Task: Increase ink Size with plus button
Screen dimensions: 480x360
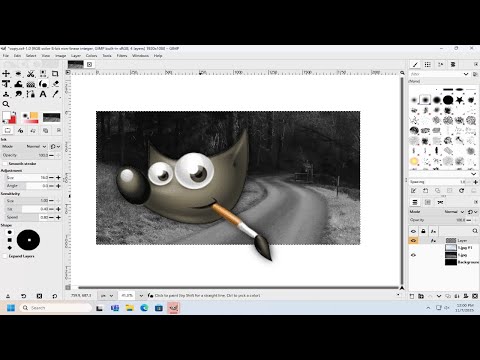Action: click(x=58, y=178)
